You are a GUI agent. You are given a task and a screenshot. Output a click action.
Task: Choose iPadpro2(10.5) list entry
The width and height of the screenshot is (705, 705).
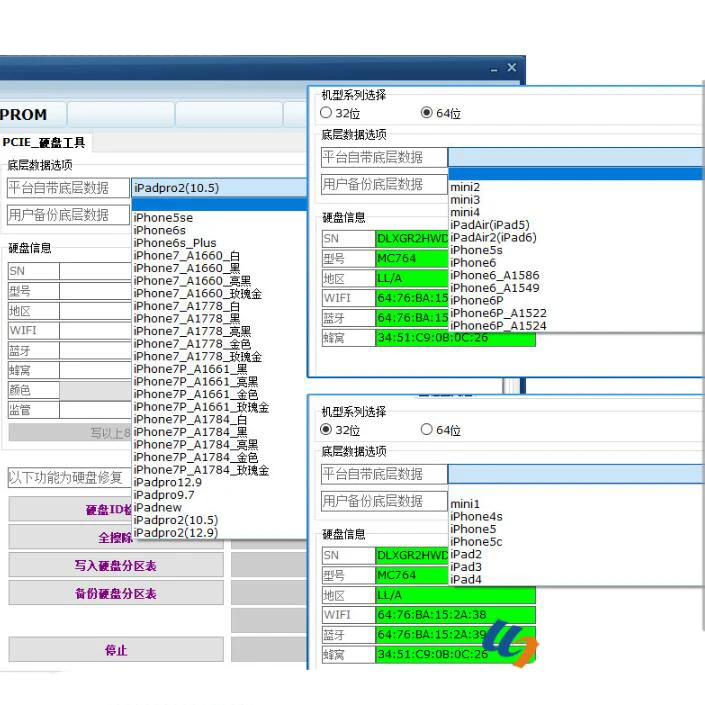pyautogui.click(x=176, y=520)
